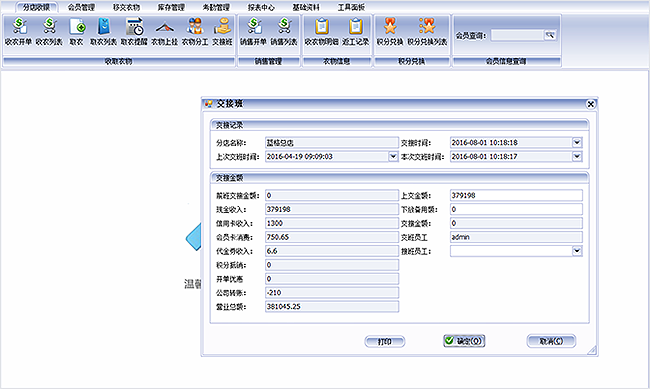Image resolution: width=650 pixels, height=389 pixels.
Task: Click the 代金券收入 field showing 6.6
Action: 332,251
